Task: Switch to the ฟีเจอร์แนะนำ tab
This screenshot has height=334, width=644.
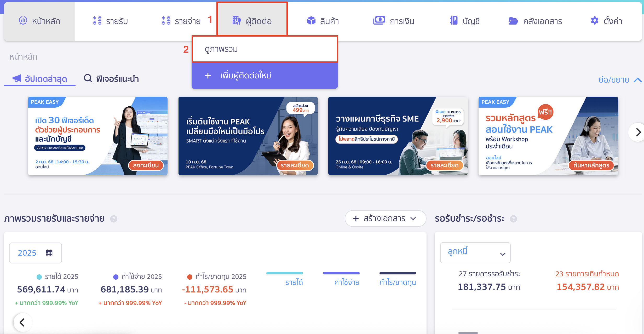Action: (111, 79)
